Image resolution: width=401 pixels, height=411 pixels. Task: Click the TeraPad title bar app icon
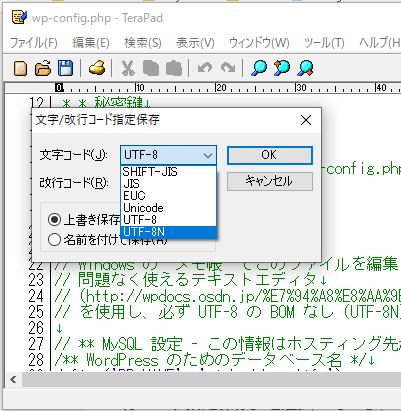(x=19, y=17)
